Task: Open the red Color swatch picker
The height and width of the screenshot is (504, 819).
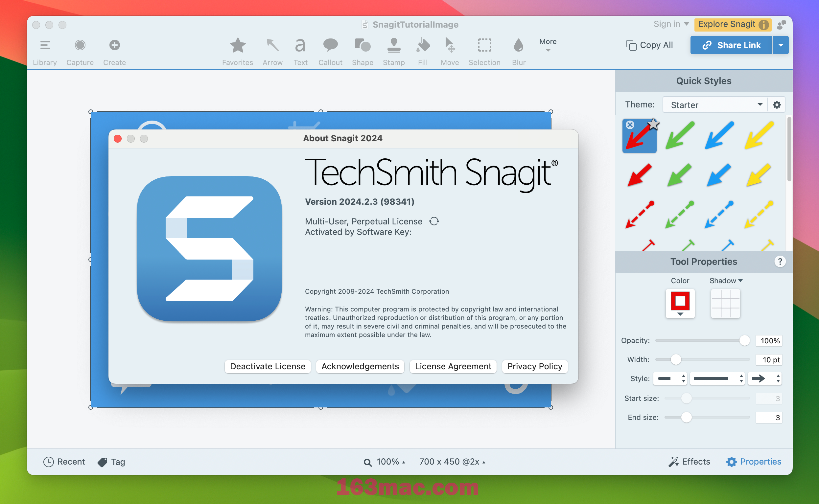Action: (680, 303)
